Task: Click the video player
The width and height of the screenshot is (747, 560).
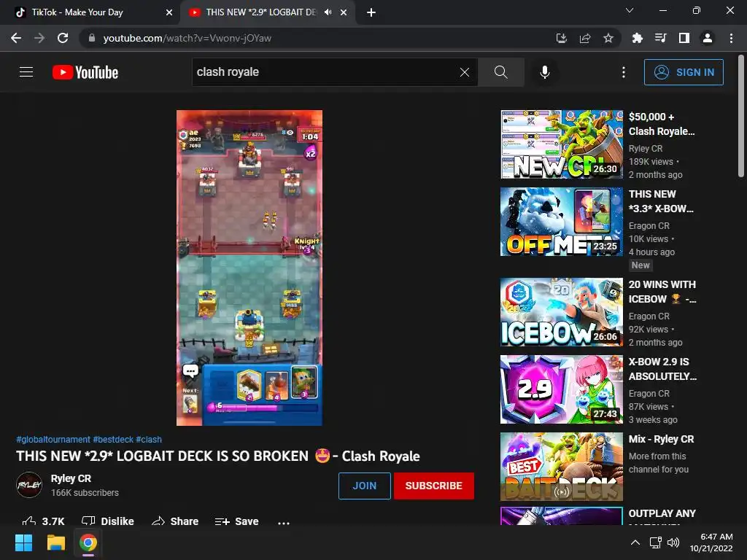Action: (x=249, y=268)
